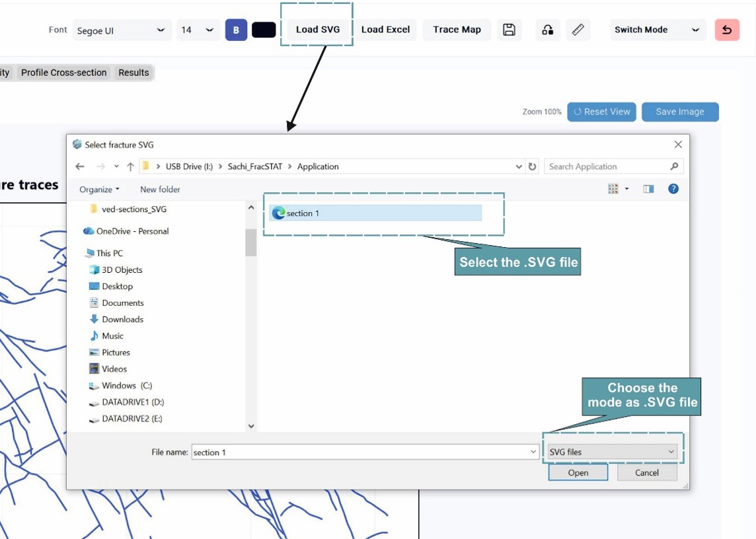This screenshot has height=539, width=756.
Task: Click the lock/unlock icon in toolbar
Action: tap(547, 30)
